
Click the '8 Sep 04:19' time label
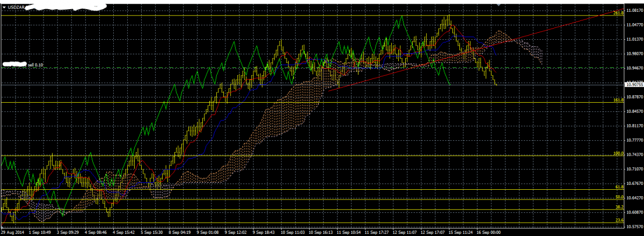(x=180, y=233)
